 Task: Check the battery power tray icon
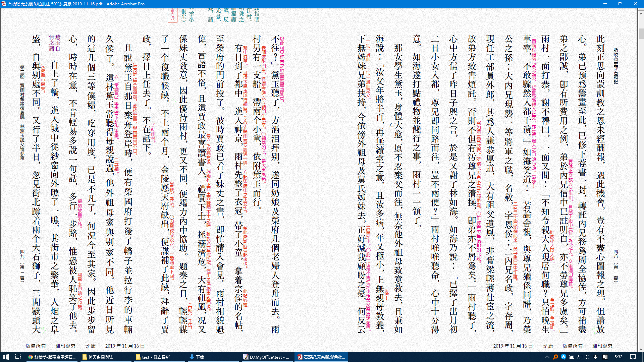[572, 357]
